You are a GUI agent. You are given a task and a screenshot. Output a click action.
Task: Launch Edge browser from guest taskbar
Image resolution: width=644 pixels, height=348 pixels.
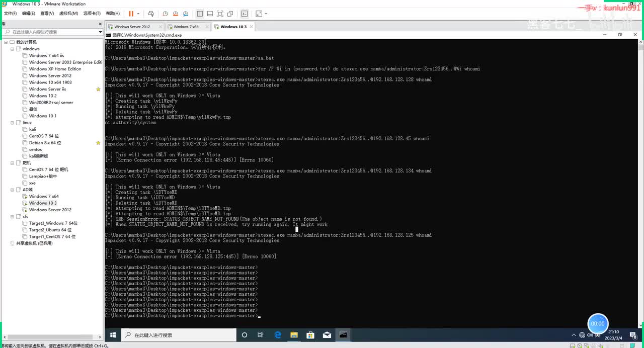pos(278,335)
